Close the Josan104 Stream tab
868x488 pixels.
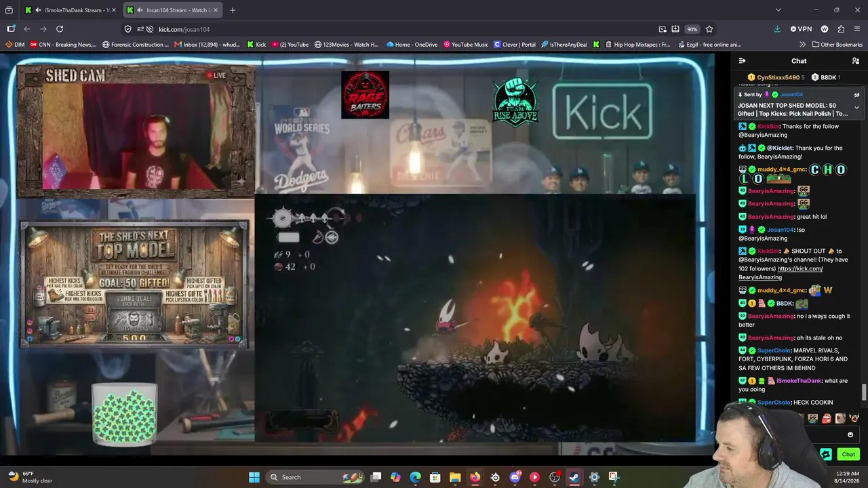[216, 10]
